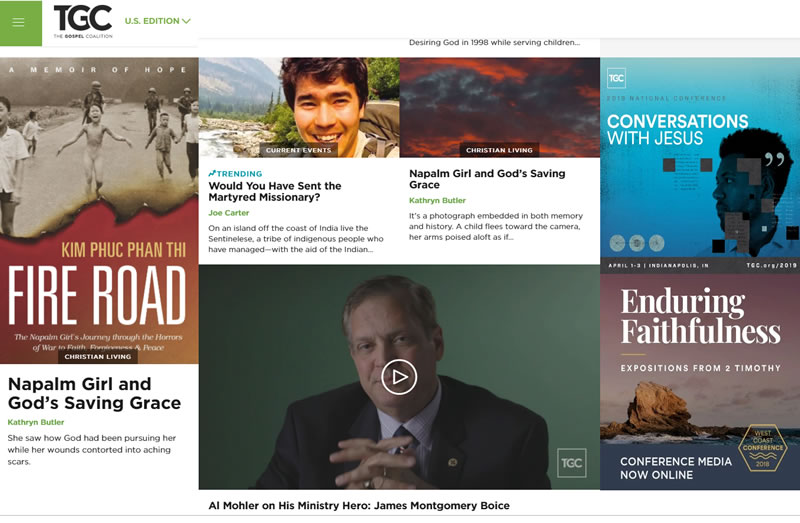
Task: Click the West Coast Conference 2018 badge
Action: click(x=762, y=446)
